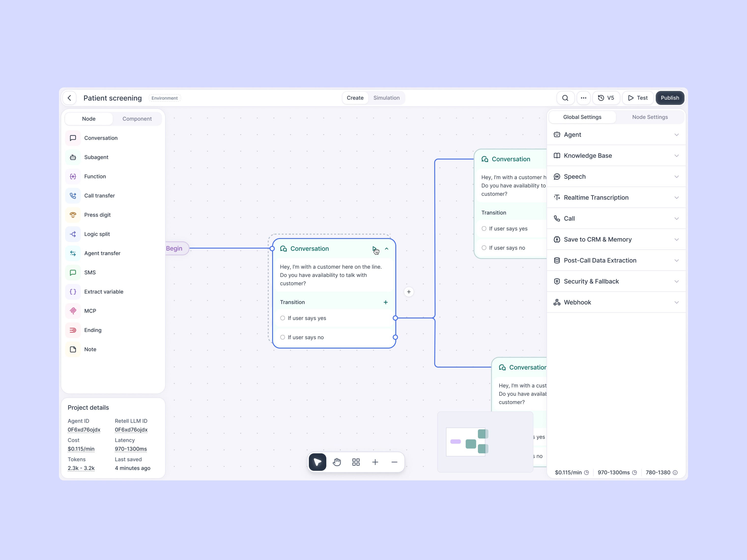The image size is (747, 560).
Task: Click the Transition label in the upper-right node
Action: pyautogui.click(x=494, y=213)
